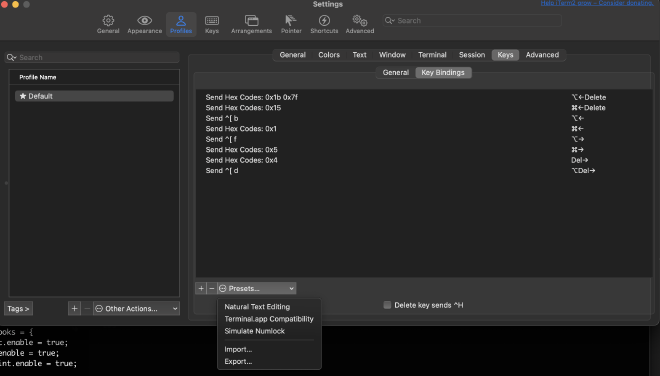Select the profile Keys tab
The height and width of the screenshot is (376, 660).
pos(505,55)
